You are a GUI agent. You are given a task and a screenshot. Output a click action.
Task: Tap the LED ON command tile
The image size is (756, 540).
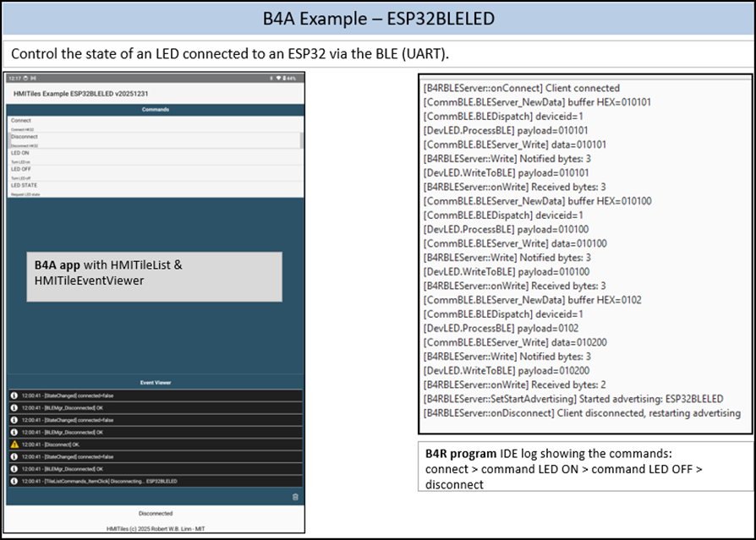tap(156, 156)
